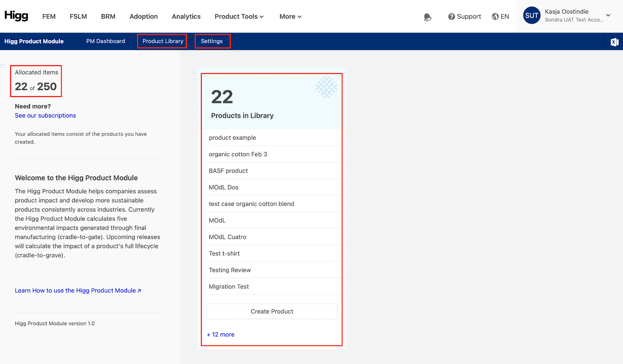
Task: Open Support help link
Action: [465, 16]
